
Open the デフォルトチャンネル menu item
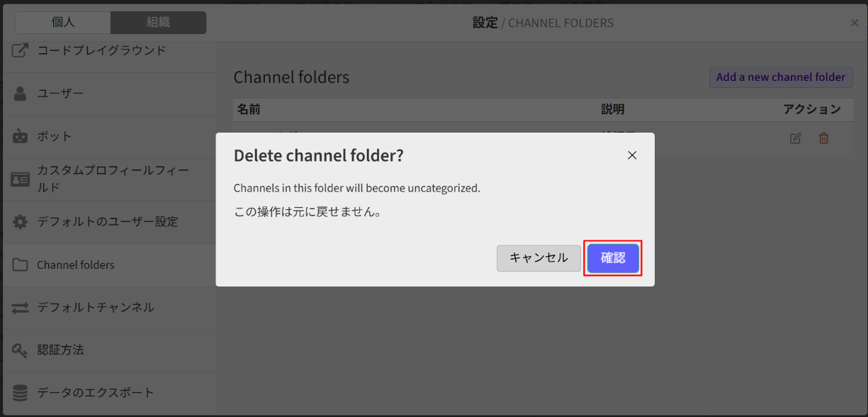point(96,308)
